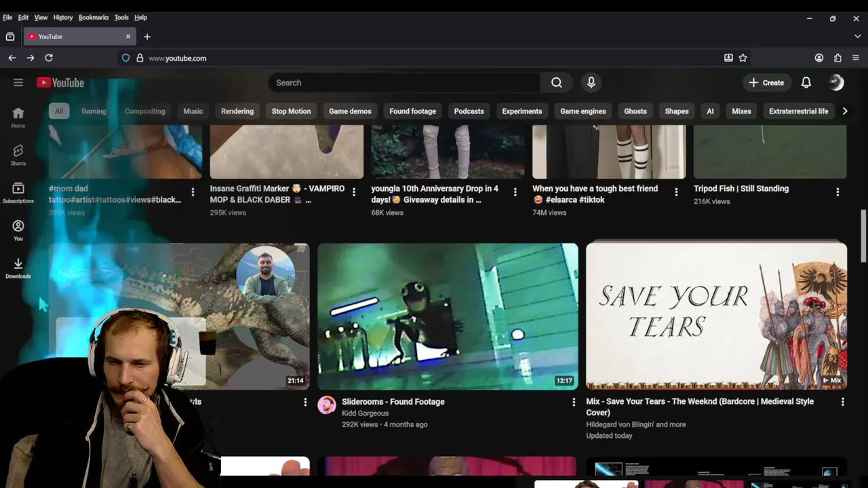This screenshot has height=488, width=868.
Task: Open the browser toolbar account icon
Action: tap(819, 58)
